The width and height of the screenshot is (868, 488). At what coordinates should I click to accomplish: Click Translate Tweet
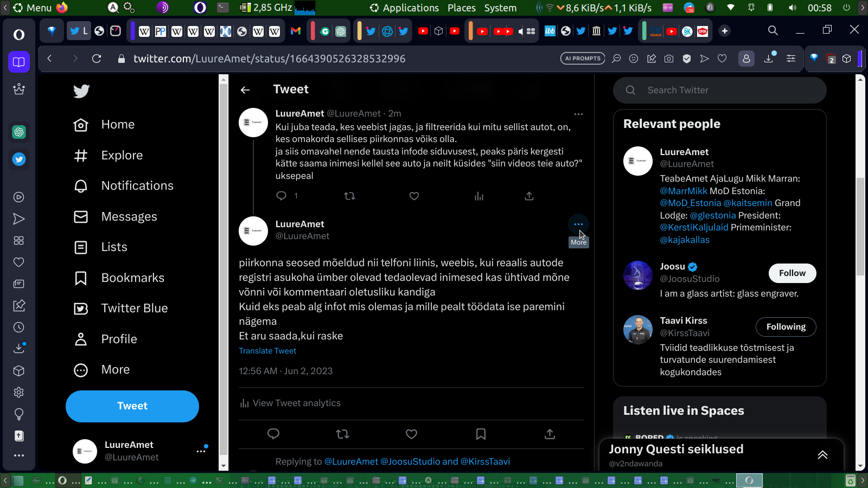pyautogui.click(x=267, y=351)
